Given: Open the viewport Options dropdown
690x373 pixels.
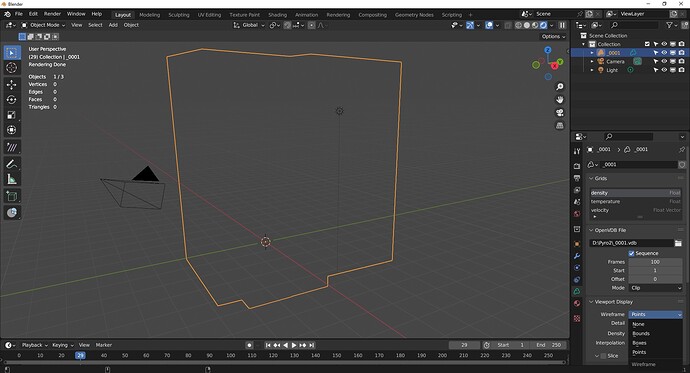Looking at the screenshot, I should (554, 37).
